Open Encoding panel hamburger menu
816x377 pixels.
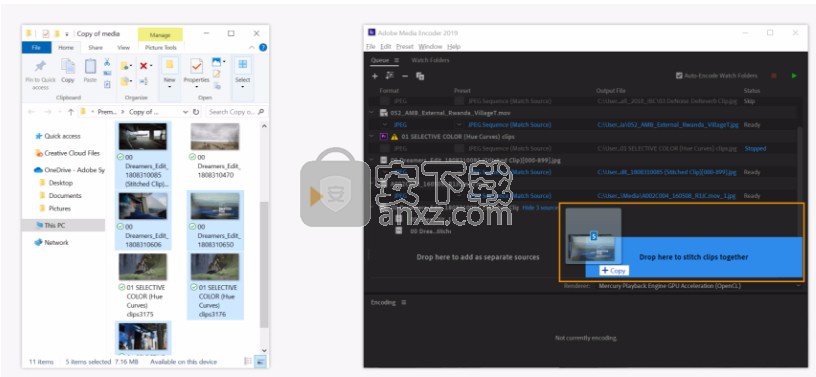point(404,303)
